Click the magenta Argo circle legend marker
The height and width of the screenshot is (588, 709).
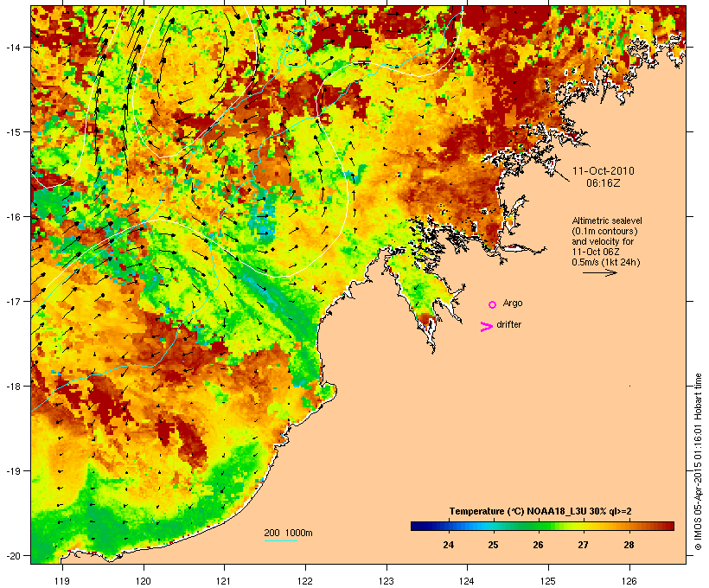pos(493,304)
